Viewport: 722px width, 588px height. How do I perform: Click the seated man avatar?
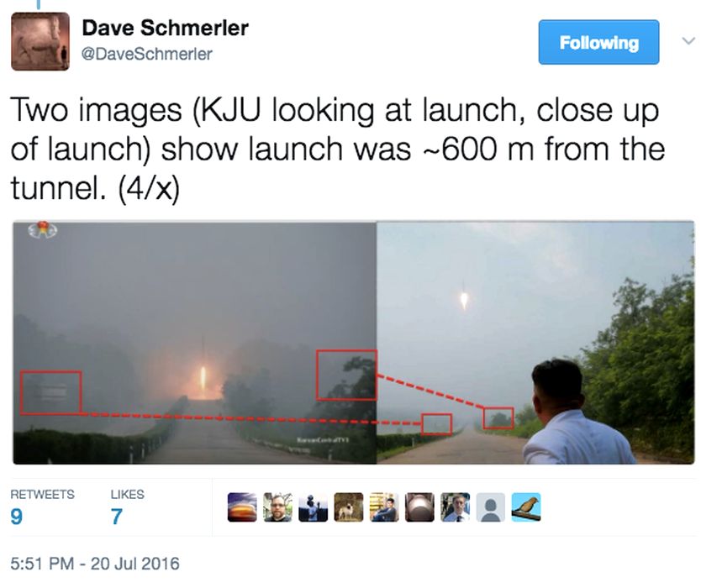pyautogui.click(x=384, y=507)
